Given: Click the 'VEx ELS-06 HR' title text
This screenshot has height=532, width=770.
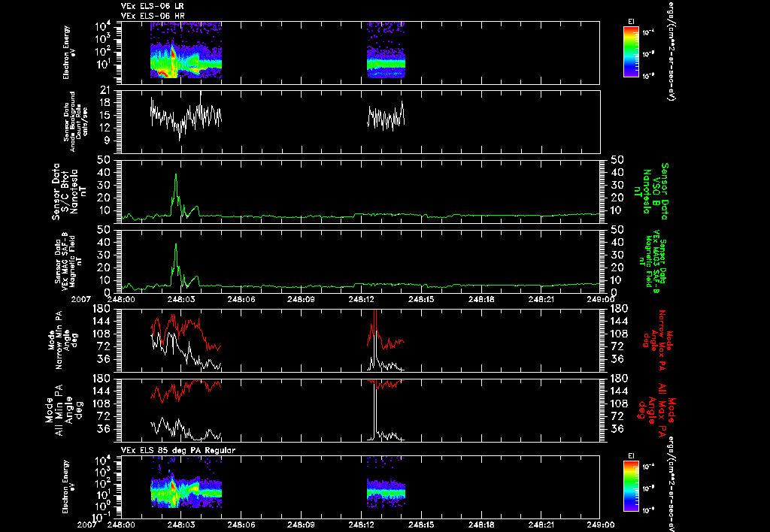Looking at the screenshot, I should click(153, 16).
